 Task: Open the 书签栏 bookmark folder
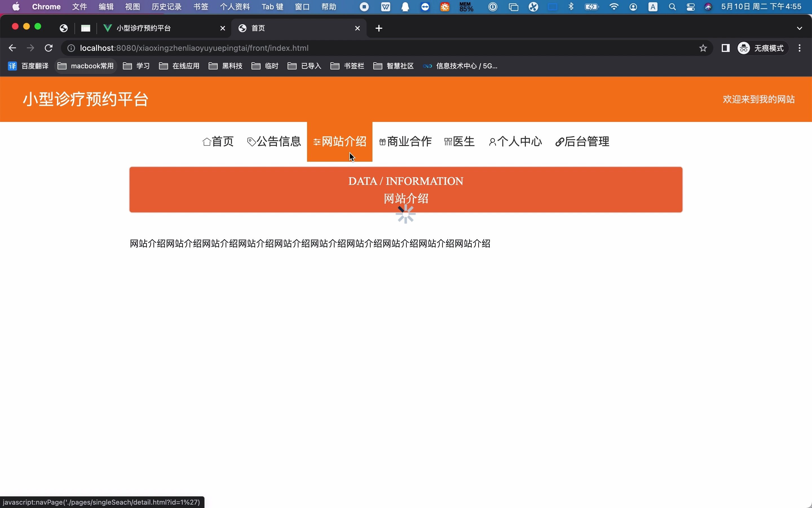(x=347, y=66)
